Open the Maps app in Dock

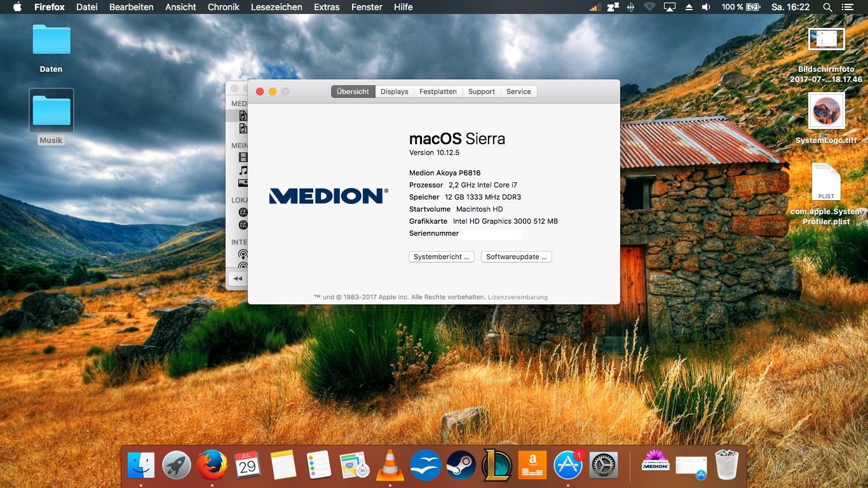click(x=355, y=466)
